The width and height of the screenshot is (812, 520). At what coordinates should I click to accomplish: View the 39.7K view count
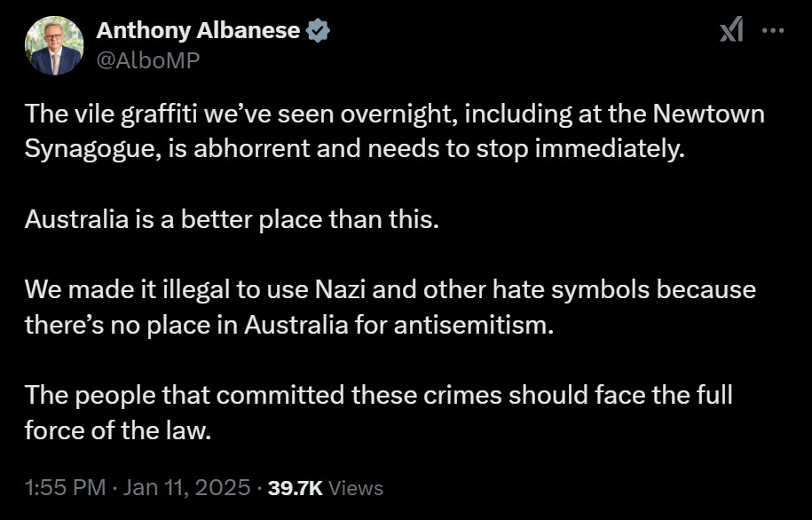point(295,488)
